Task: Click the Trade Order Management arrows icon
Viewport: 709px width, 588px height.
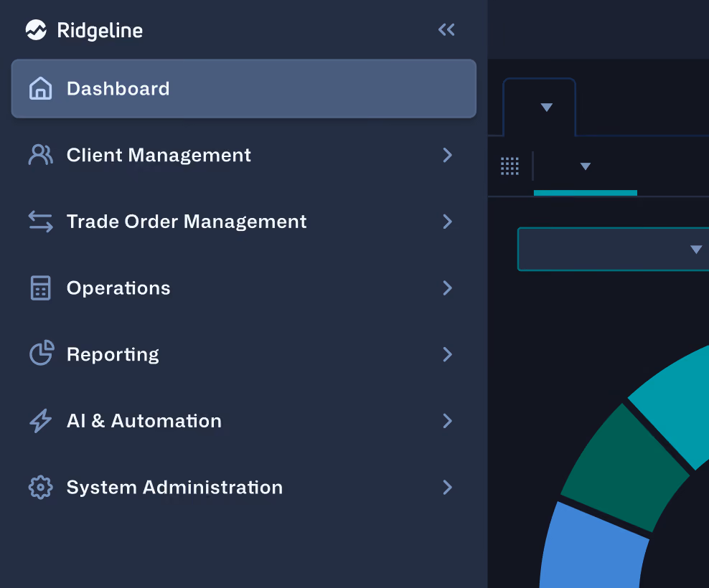Action: click(41, 222)
